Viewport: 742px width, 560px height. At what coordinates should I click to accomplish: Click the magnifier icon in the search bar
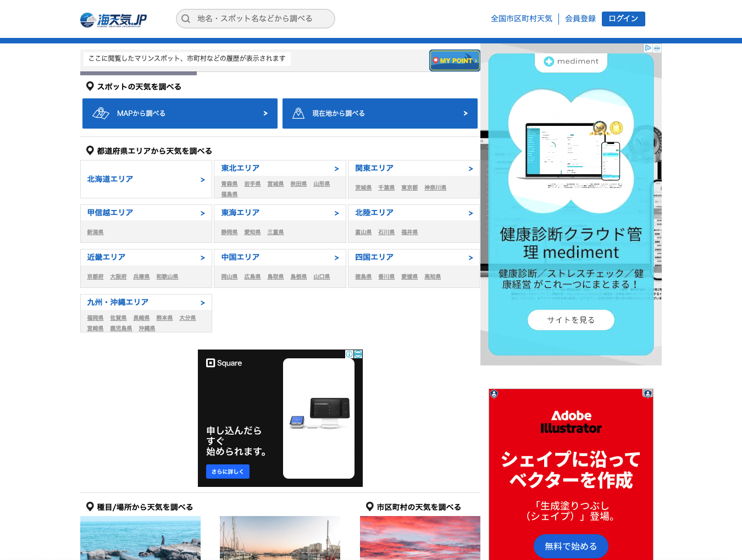coord(186,19)
